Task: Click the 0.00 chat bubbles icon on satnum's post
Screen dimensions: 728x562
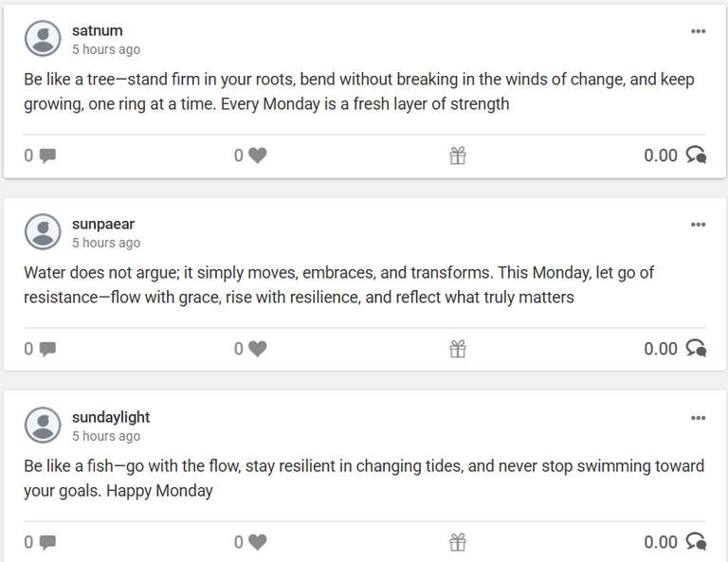Action: [697, 155]
